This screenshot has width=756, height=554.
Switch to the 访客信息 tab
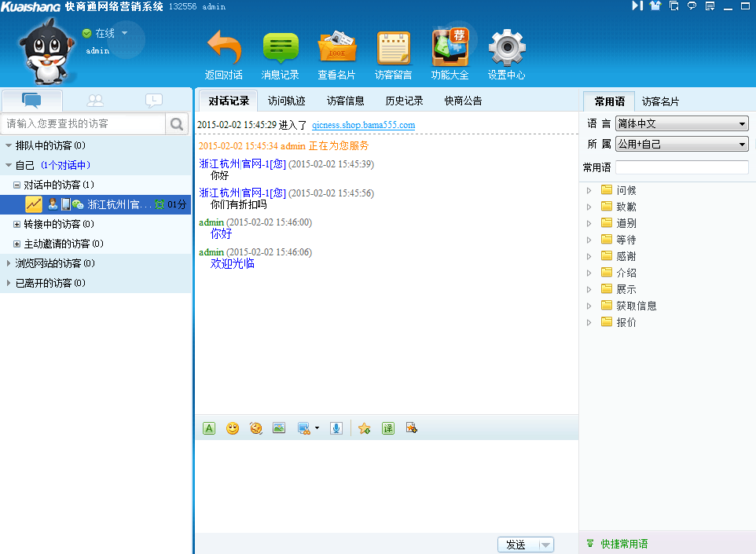(x=346, y=101)
